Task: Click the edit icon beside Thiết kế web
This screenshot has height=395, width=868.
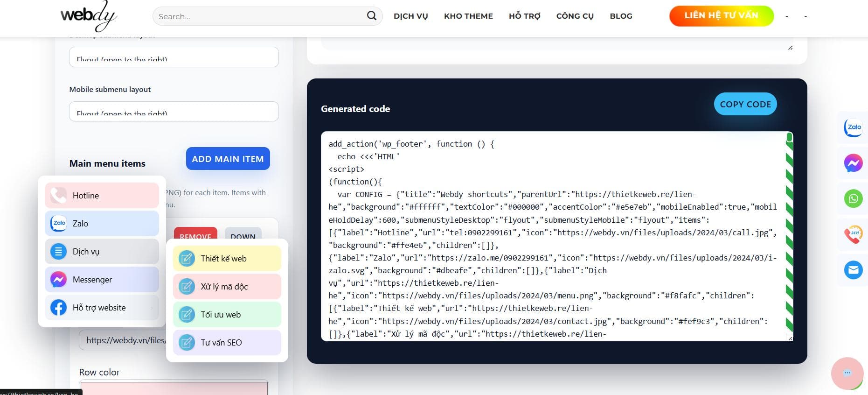Action: (187, 258)
